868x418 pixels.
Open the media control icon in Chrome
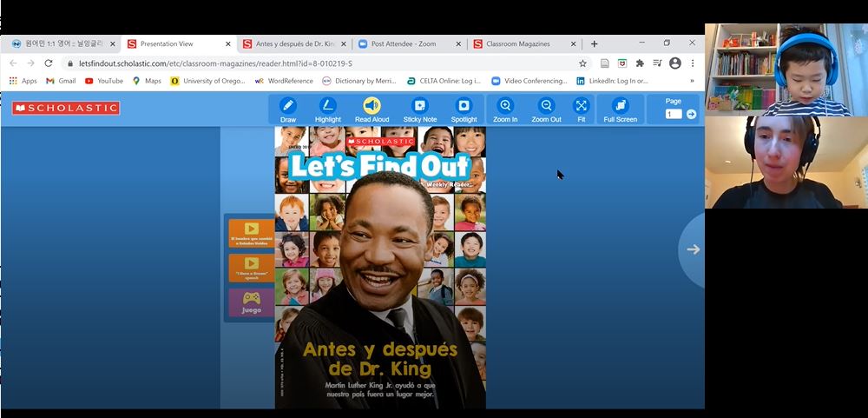[657, 63]
